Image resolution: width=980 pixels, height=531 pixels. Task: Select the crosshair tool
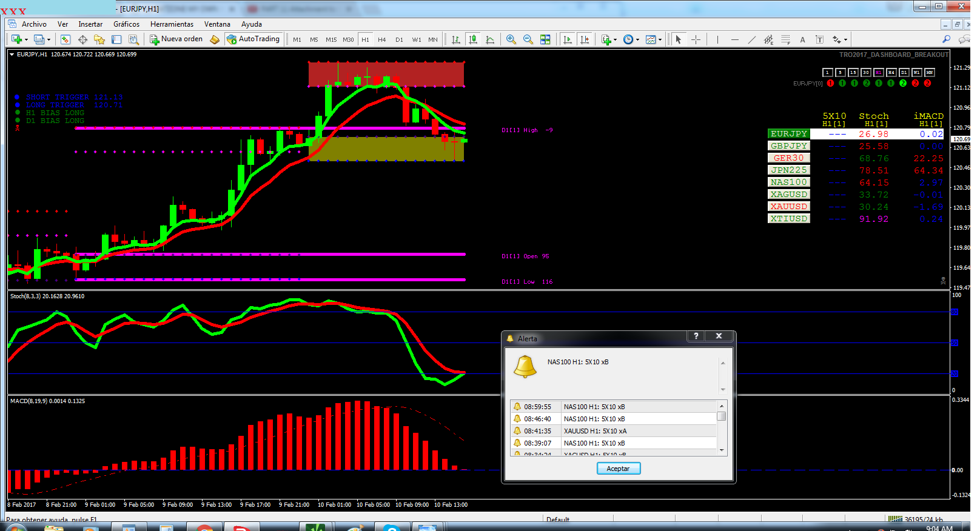[696, 39]
